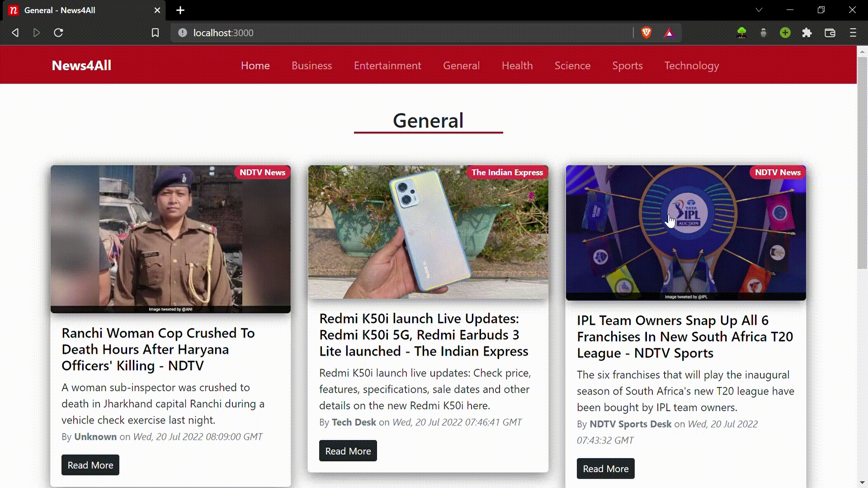Open a new tab with the plus button

pyautogui.click(x=180, y=10)
